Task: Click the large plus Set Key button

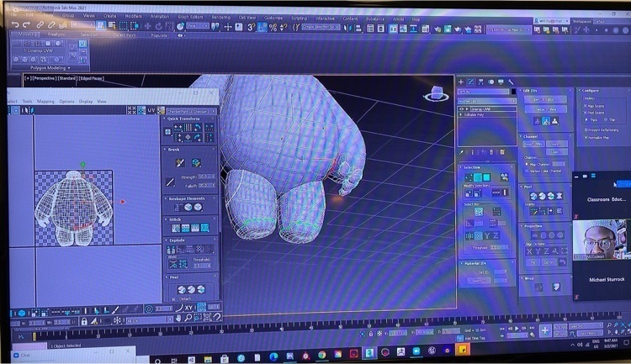Action: pyautogui.click(x=545, y=330)
